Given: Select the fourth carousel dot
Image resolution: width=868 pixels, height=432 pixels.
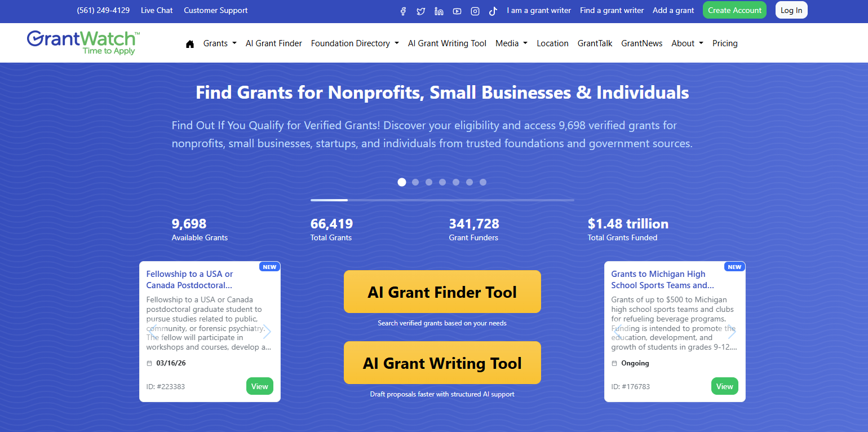Looking at the screenshot, I should point(442,182).
